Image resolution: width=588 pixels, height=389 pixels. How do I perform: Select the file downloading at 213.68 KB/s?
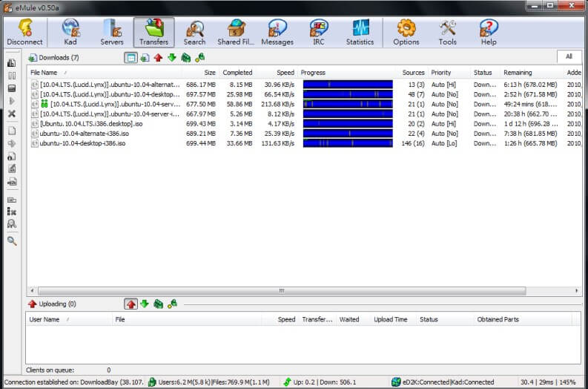coord(305,104)
